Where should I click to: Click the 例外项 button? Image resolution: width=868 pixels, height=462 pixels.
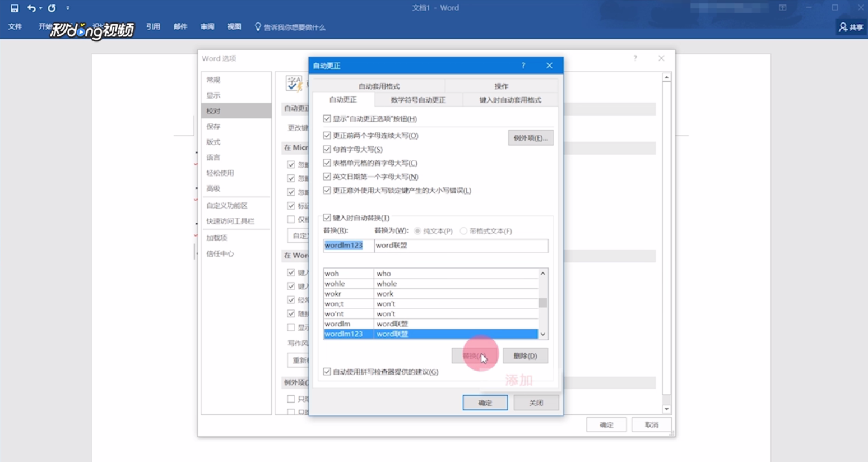pyautogui.click(x=530, y=137)
